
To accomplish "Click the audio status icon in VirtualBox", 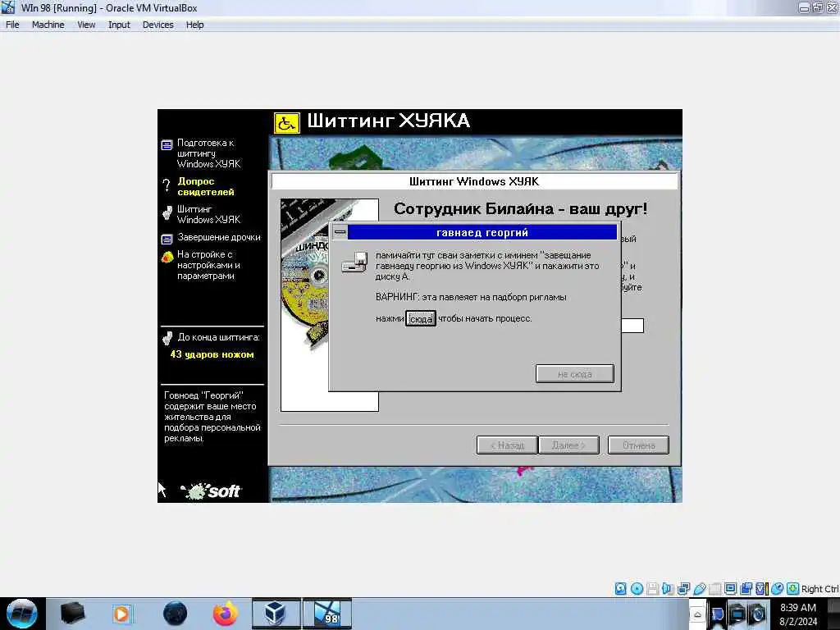I will coord(668,589).
